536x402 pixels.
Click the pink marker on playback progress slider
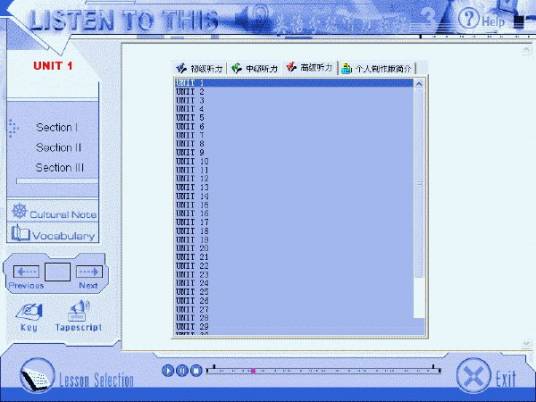pos(253,371)
